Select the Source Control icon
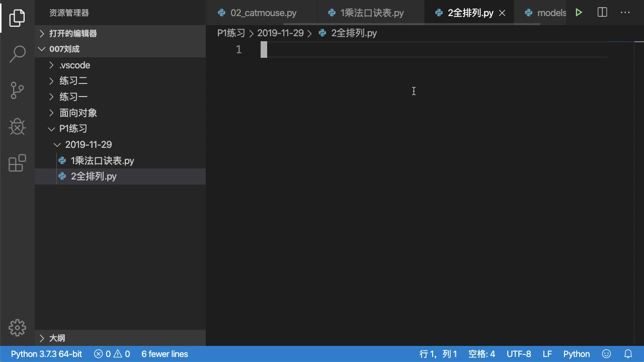Image resolution: width=644 pixels, height=362 pixels. (17, 90)
